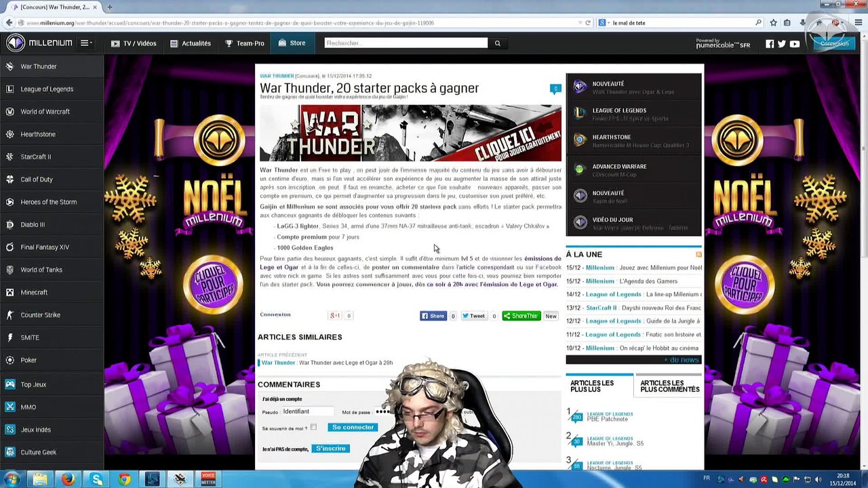Open Millenium's YouTube channel icon
This screenshot has height=488, width=868.
click(795, 44)
